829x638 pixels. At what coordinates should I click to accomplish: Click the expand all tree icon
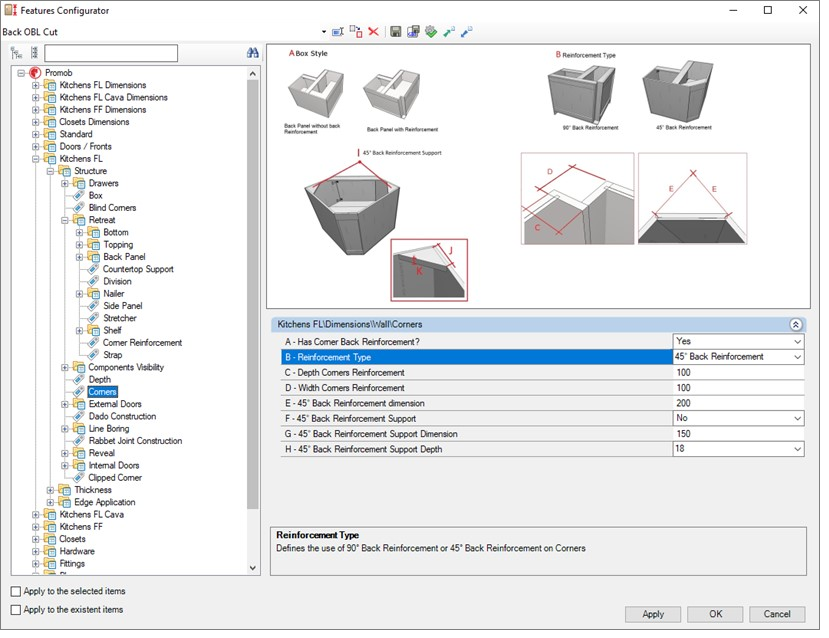[17, 53]
